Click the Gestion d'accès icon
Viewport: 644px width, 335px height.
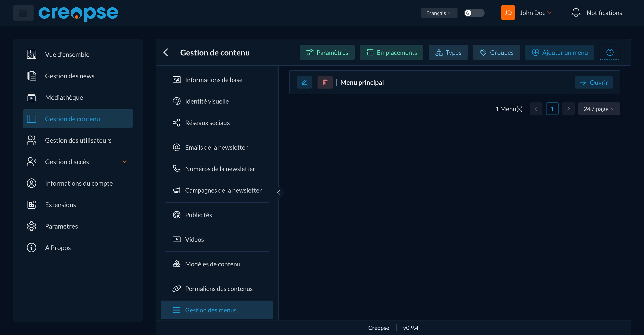pyautogui.click(x=31, y=162)
